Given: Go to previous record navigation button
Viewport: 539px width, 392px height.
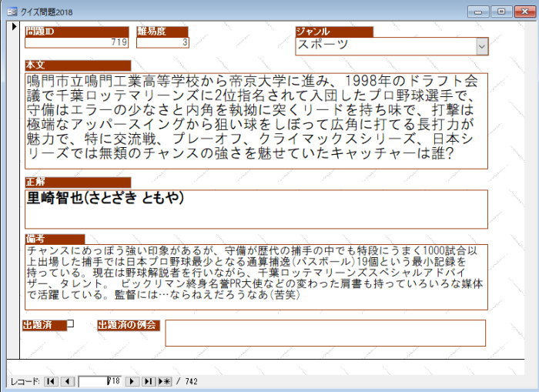Looking at the screenshot, I should pyautogui.click(x=68, y=381).
